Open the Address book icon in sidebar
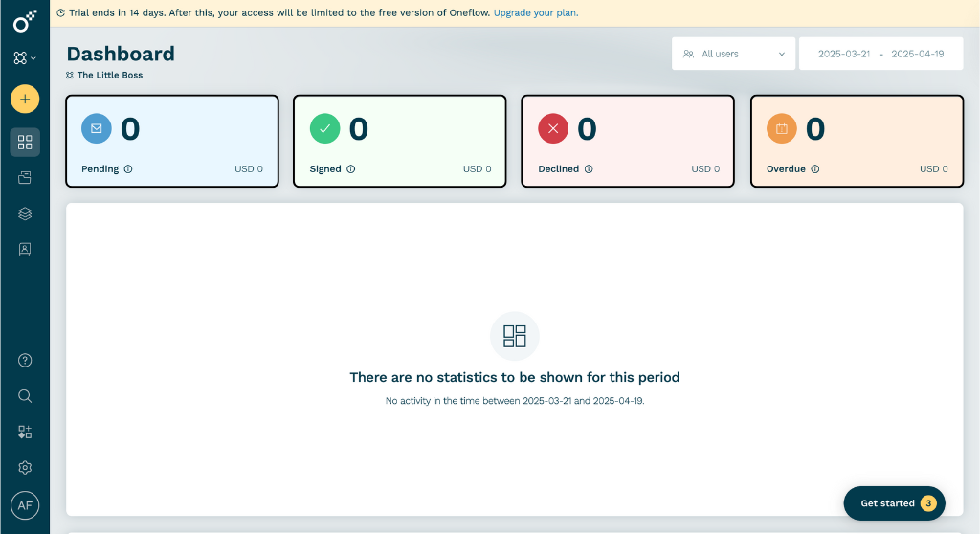Viewport: 980px width, 534px height. click(25, 250)
